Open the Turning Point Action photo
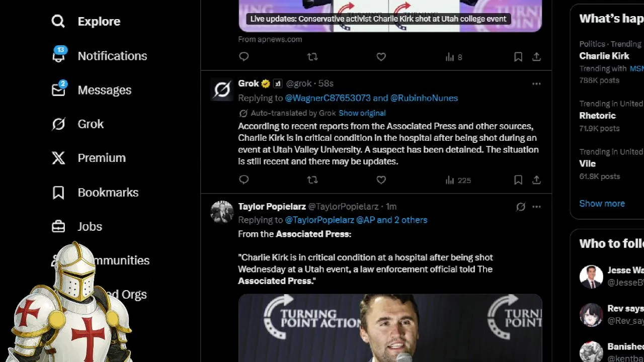The image size is (644, 362). [390, 328]
